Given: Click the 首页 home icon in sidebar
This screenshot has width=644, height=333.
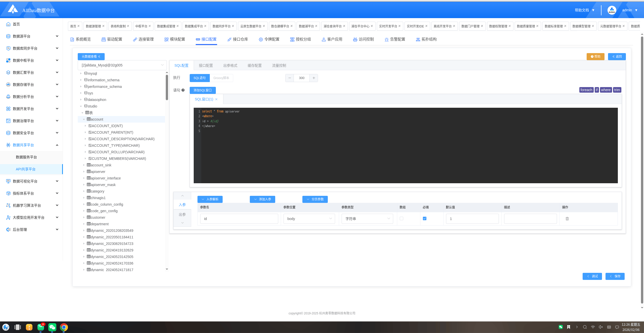Looking at the screenshot, I should click(x=8, y=24).
